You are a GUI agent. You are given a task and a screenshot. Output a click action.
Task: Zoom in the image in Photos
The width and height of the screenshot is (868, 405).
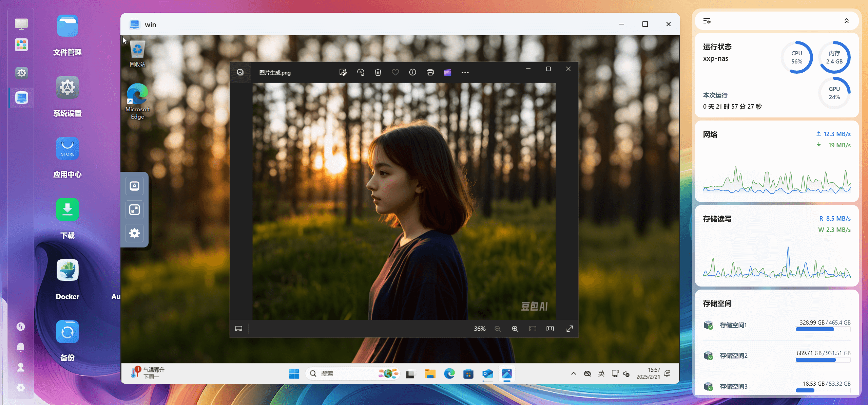click(x=515, y=329)
